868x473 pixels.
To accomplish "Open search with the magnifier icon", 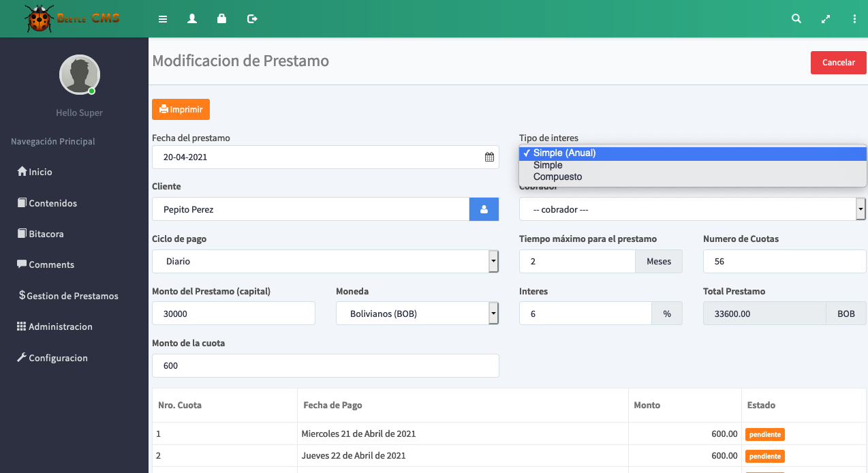I will click(796, 19).
